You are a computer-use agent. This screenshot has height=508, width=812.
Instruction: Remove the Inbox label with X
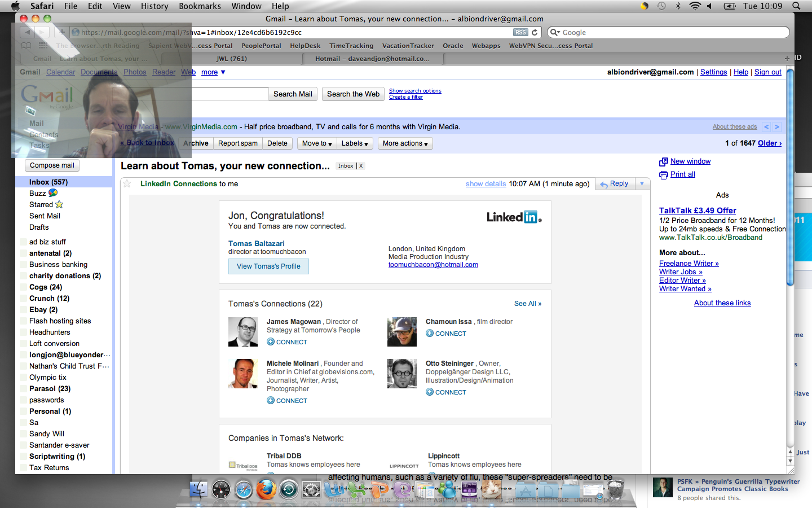click(361, 166)
